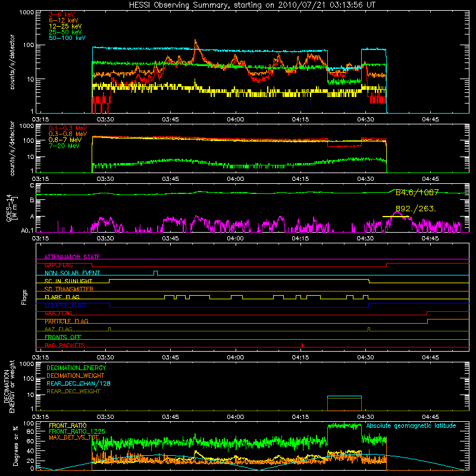Image resolution: width=476 pixels, height=476 pixels.
Task: Click the DECIMATION_WEIGHT legend label
Action: (x=76, y=376)
